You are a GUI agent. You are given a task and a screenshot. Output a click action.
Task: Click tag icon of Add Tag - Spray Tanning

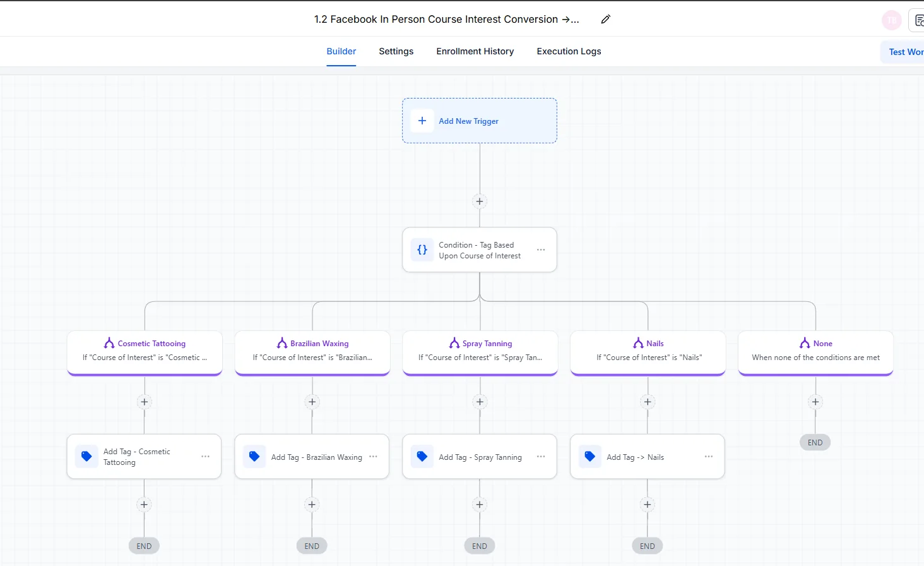pyautogui.click(x=422, y=456)
